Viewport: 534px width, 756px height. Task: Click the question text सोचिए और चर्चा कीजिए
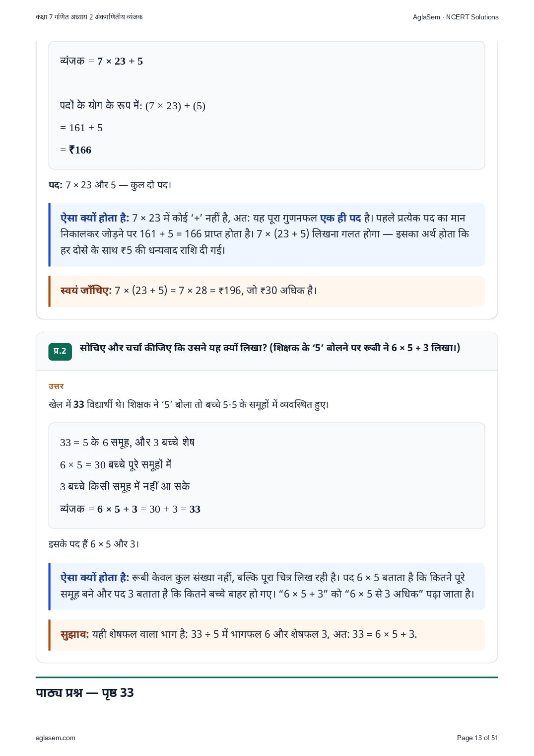click(270, 348)
